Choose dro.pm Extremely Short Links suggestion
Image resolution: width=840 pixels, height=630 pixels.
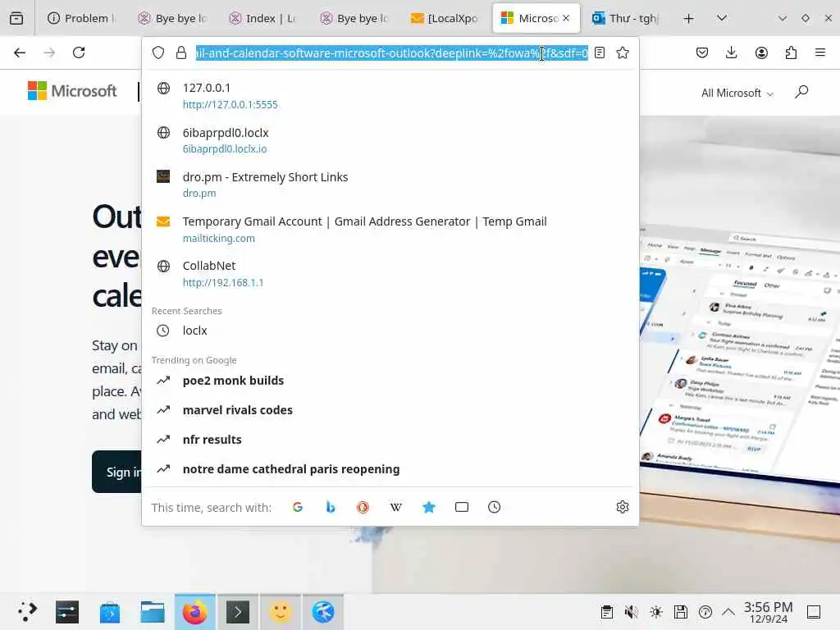click(x=390, y=185)
